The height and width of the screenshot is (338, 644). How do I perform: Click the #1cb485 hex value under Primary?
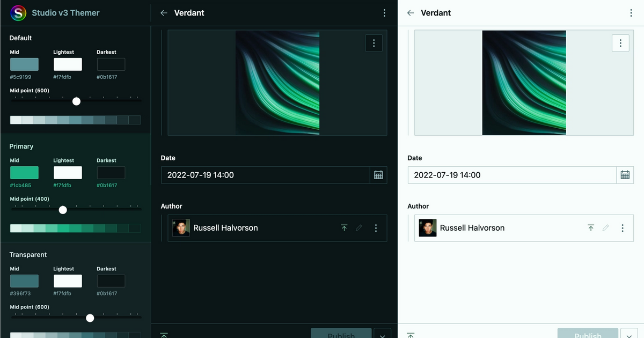coord(21,186)
